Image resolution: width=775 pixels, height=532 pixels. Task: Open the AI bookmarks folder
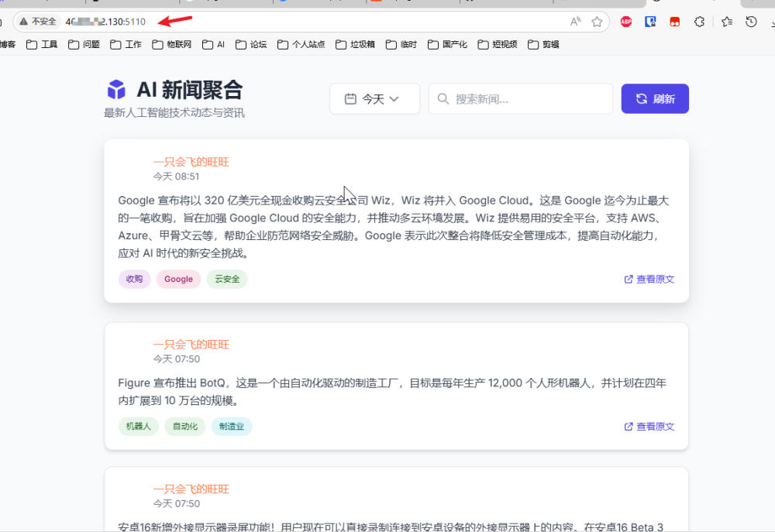pos(214,44)
